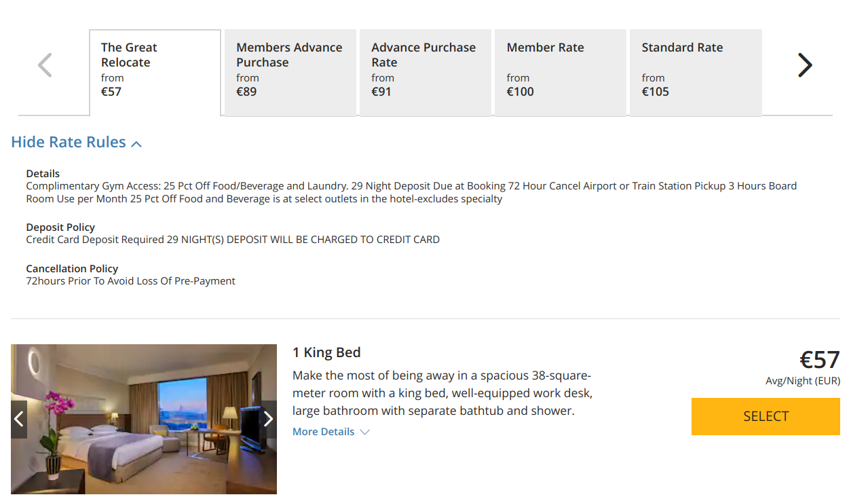Choose the Member Rate tab
868x497 pixels.
pos(560,72)
